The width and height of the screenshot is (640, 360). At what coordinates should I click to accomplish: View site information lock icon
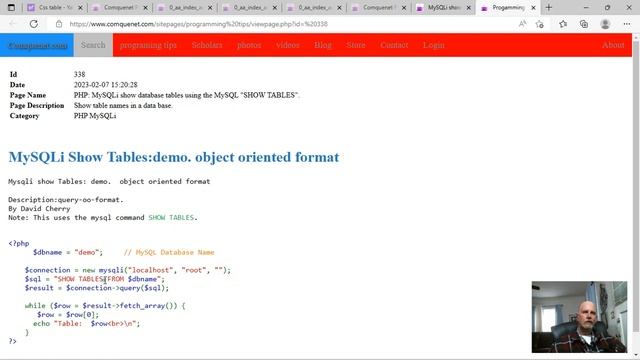[x=59, y=24]
